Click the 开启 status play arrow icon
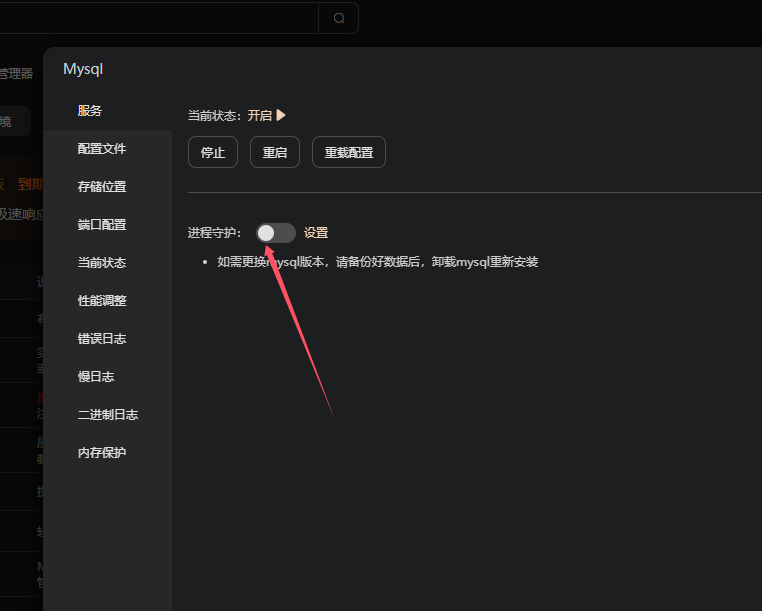Viewport: 762px width, 611px height. 281,115
